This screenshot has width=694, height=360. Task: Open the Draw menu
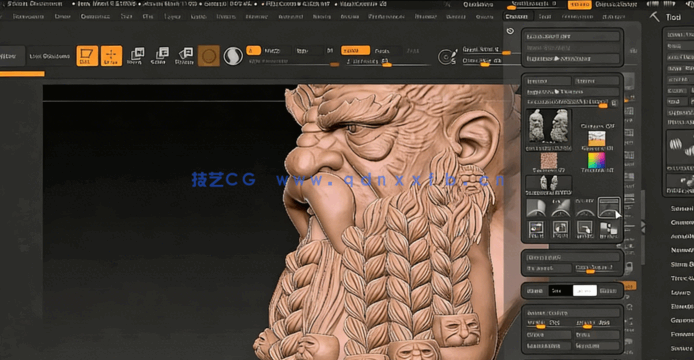click(62, 16)
